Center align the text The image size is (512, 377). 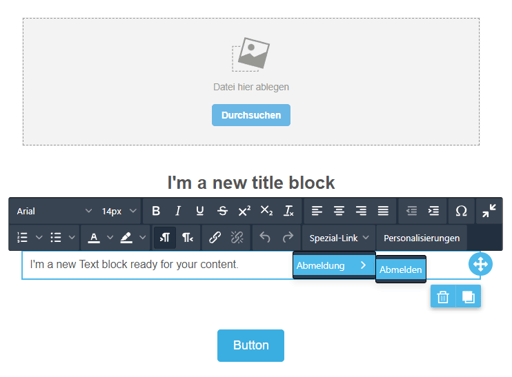(339, 211)
